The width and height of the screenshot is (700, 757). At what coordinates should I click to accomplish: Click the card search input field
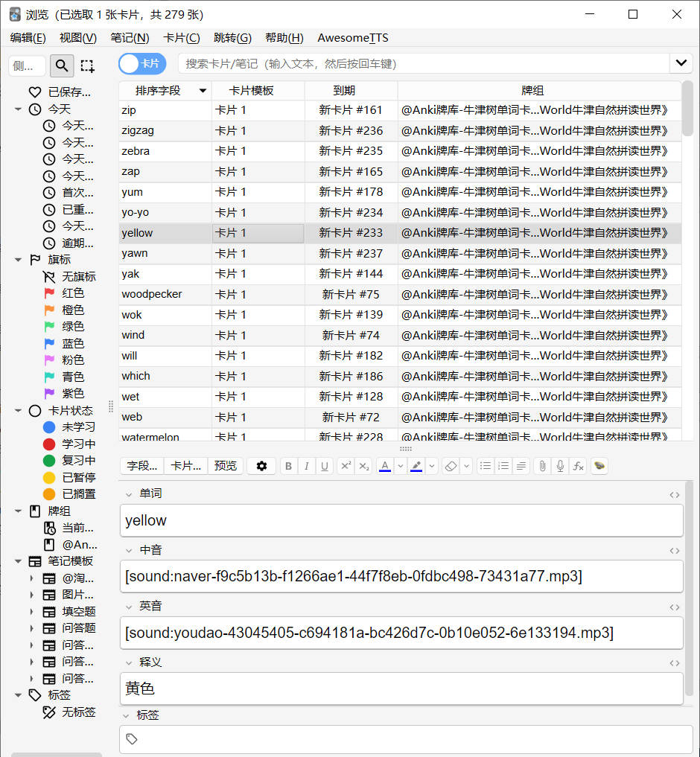424,64
